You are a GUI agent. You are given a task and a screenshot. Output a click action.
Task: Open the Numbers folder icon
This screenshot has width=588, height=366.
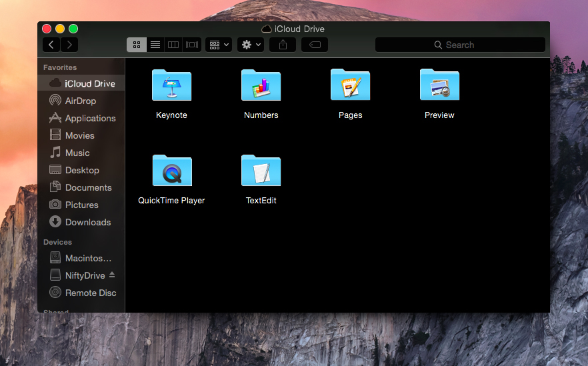click(x=261, y=85)
